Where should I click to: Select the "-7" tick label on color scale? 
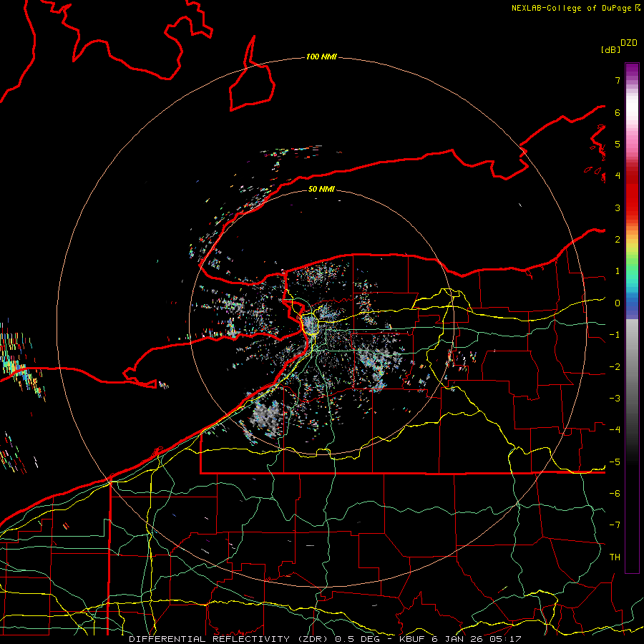(615, 525)
